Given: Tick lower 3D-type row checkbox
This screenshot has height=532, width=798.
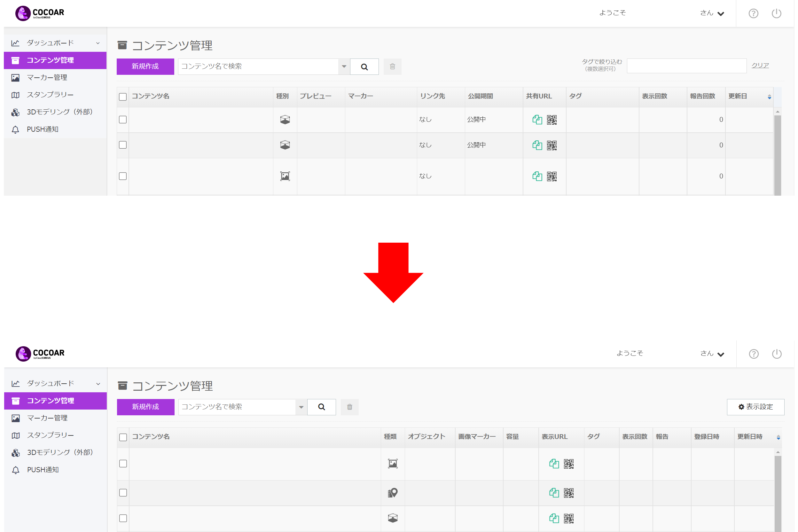Looking at the screenshot, I should point(123,518).
